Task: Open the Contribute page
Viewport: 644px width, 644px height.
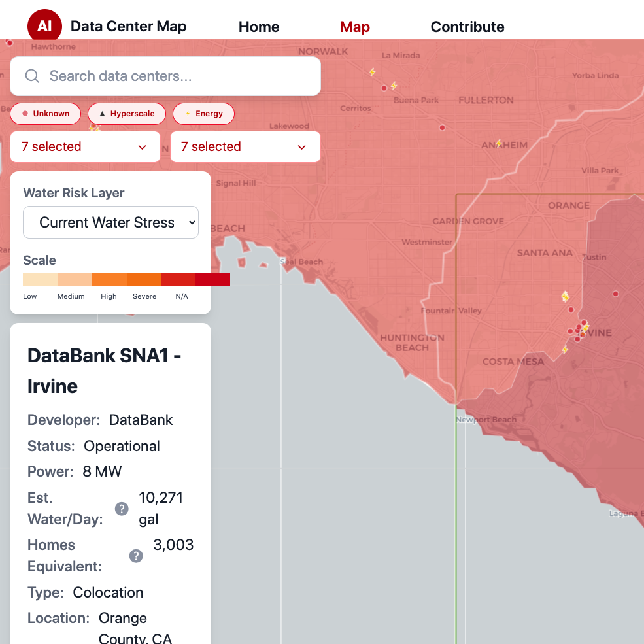Action: [x=467, y=27]
